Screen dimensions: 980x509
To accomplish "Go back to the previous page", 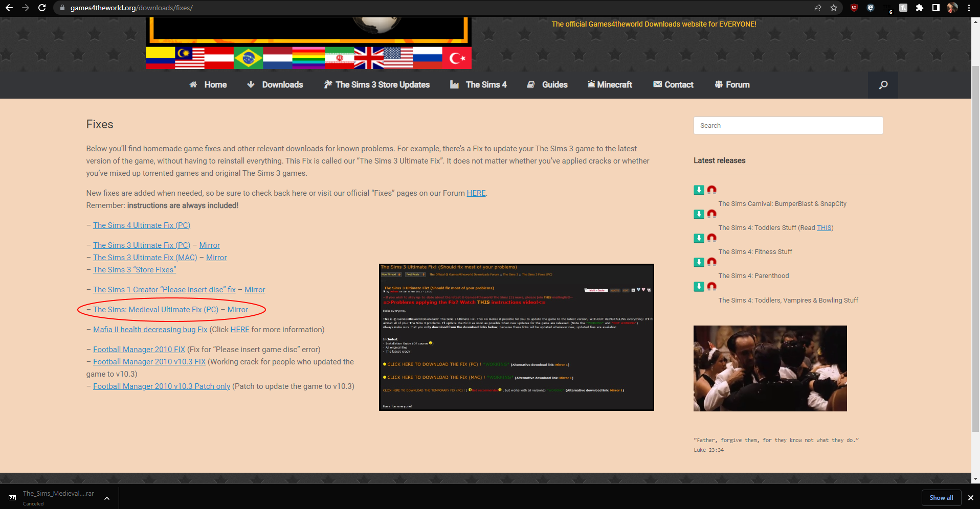I will click(9, 8).
